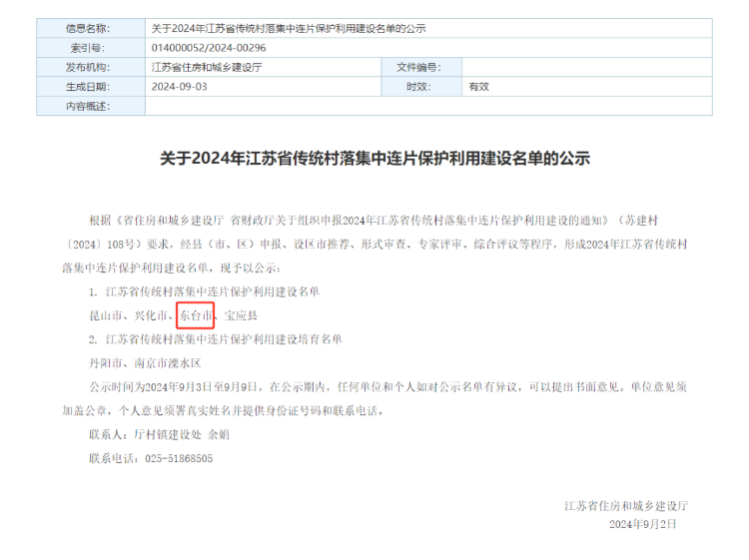Click the 信息名称 label cell

click(91, 29)
